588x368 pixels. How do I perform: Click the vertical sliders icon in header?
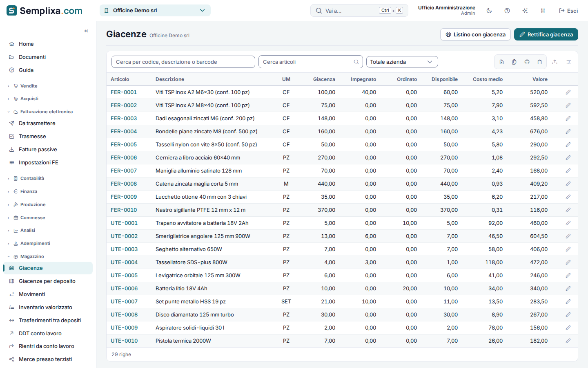click(543, 11)
